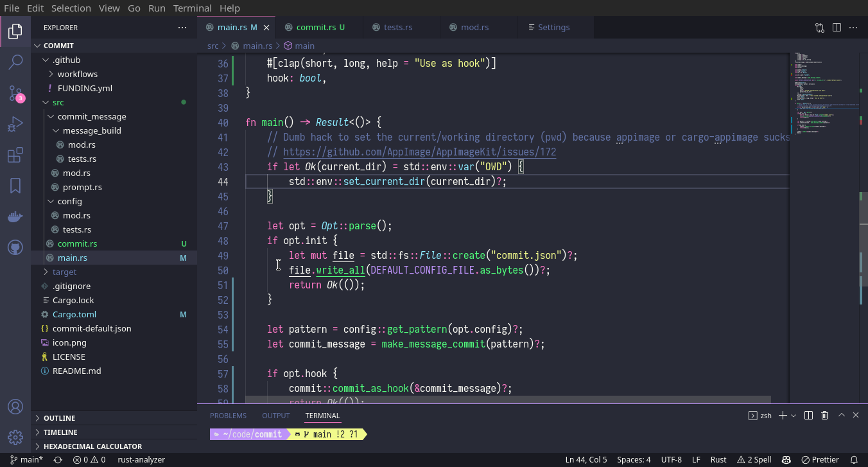Collapse the commit_message folder
868x467 pixels.
(114, 116)
